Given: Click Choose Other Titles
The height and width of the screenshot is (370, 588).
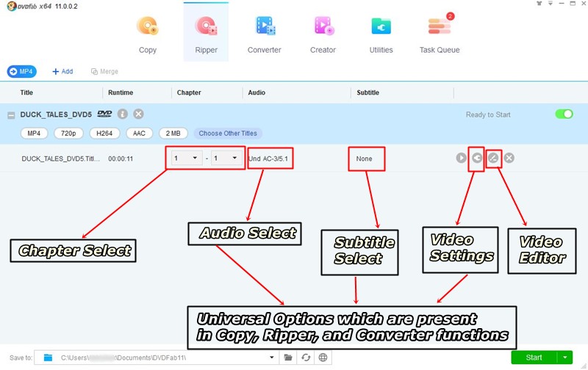Looking at the screenshot, I should coord(228,134).
